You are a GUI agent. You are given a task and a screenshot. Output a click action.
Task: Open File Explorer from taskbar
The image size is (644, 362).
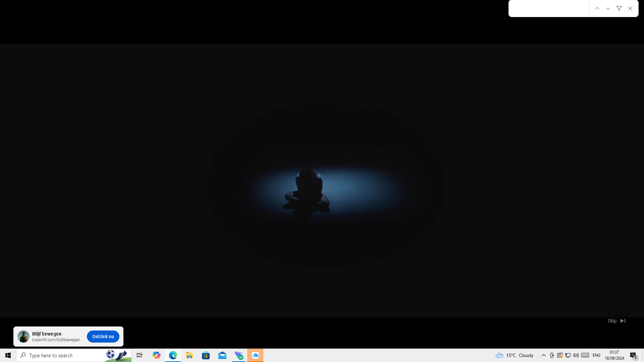189,355
